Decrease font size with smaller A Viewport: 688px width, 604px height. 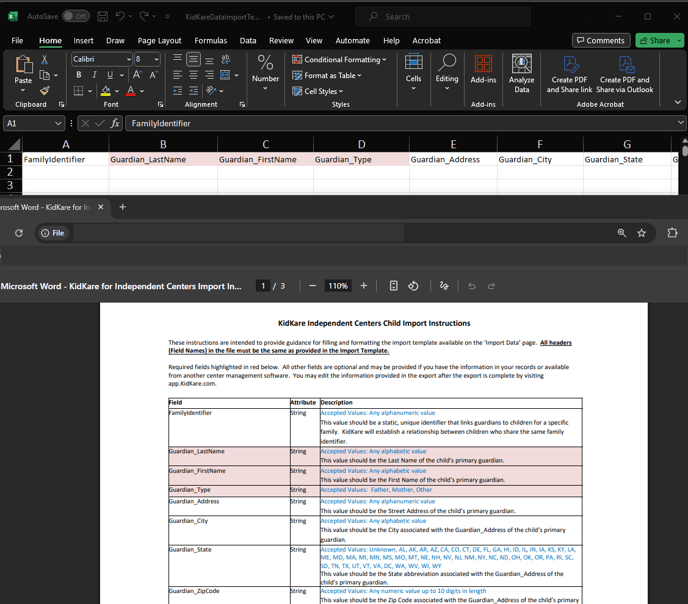153,75
